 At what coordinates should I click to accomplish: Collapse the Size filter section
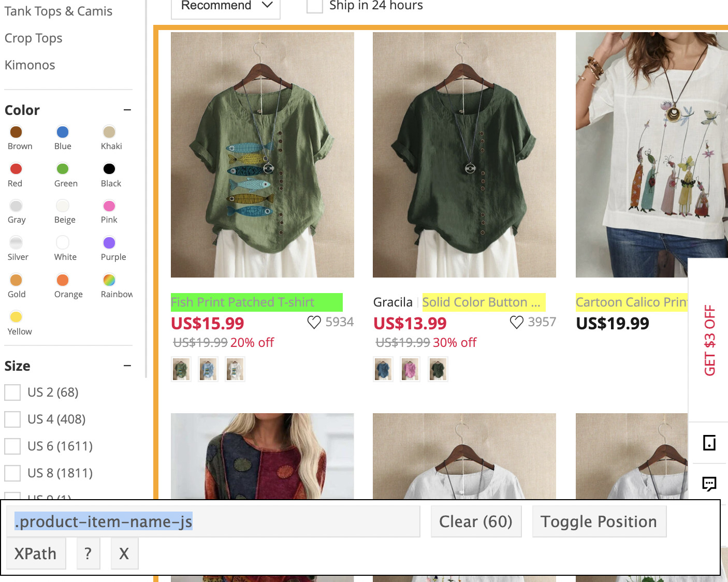point(127,366)
